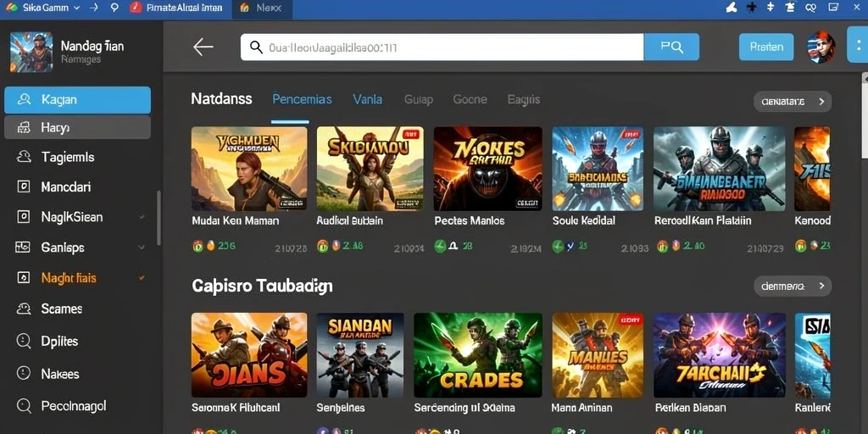Switch to the Guiap tab

tap(419, 100)
